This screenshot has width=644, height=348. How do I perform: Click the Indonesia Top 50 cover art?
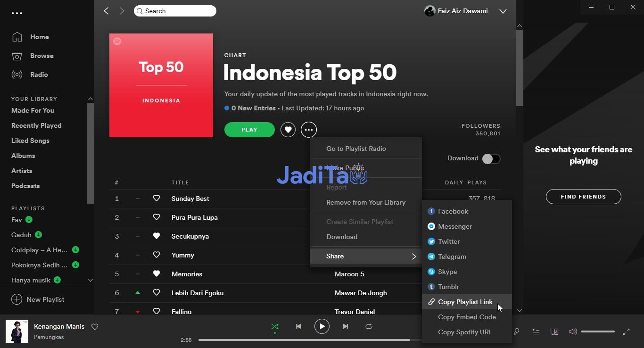[x=161, y=85]
